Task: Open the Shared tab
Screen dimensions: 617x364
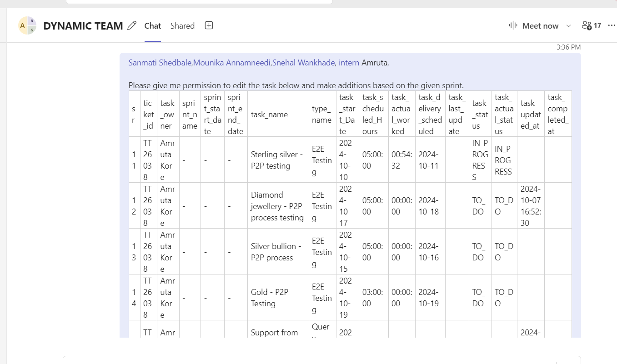Action: pos(182,26)
